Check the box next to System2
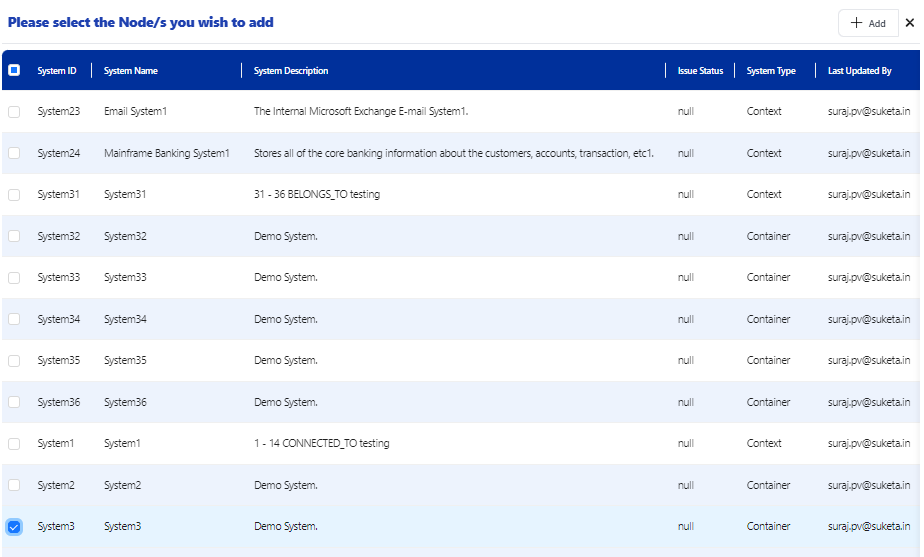 [x=14, y=485]
